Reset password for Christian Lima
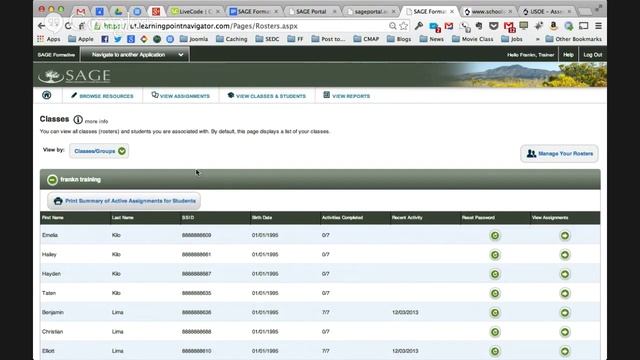This screenshot has height=360, width=640. [x=495, y=332]
